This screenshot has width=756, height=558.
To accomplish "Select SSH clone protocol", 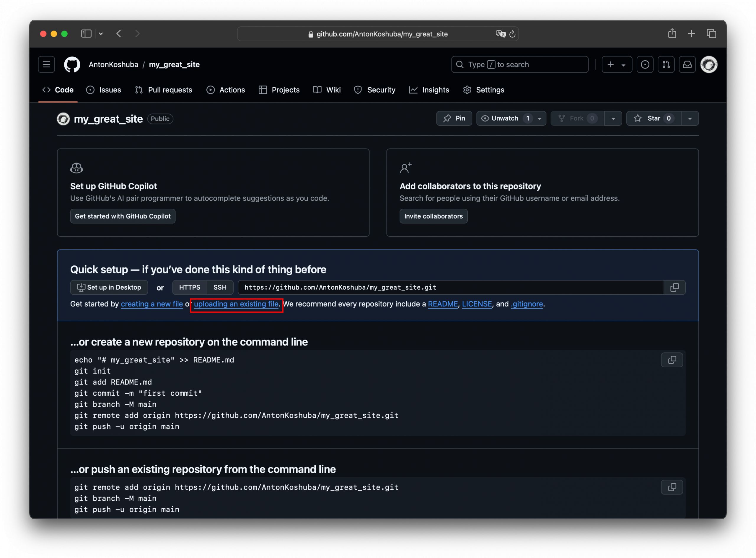I will [220, 287].
